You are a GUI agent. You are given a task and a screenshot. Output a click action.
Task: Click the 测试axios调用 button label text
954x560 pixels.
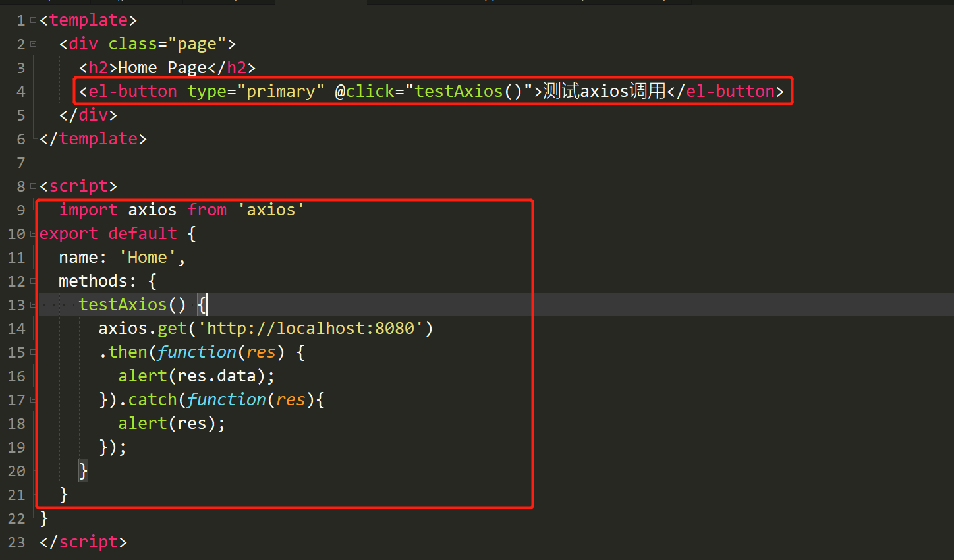[603, 91]
